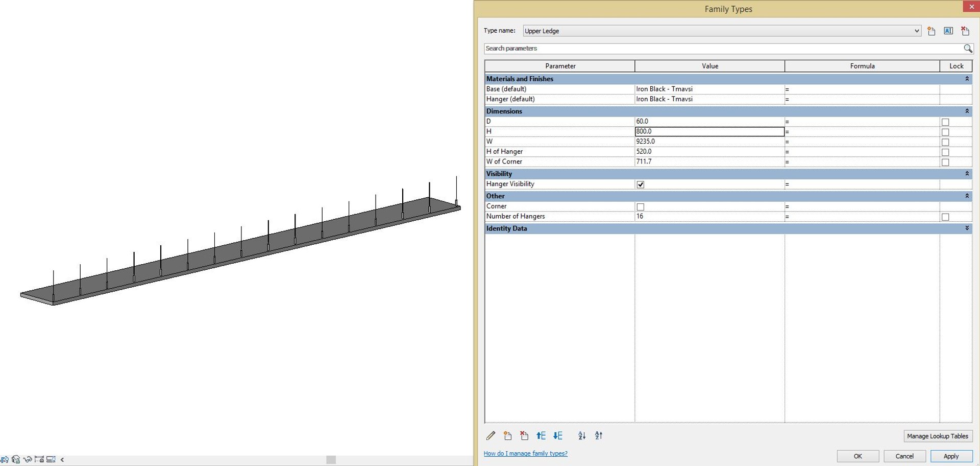
Task: Click the W value 9235.0
Action: 709,142
